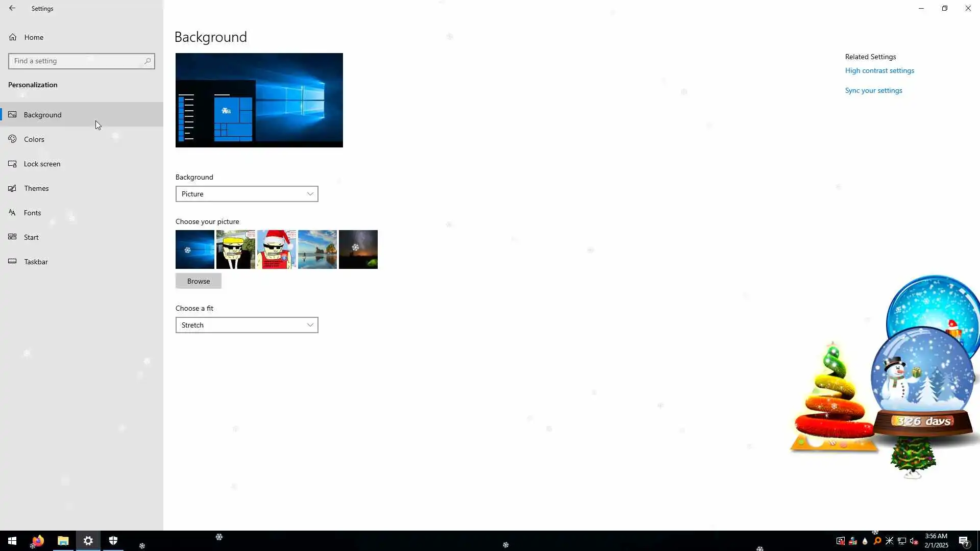Launch Firefox from the taskbar

[38, 541]
